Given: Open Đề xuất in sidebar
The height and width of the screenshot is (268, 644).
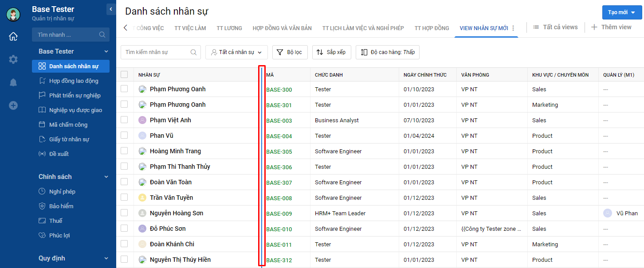Looking at the screenshot, I should coord(71,154).
